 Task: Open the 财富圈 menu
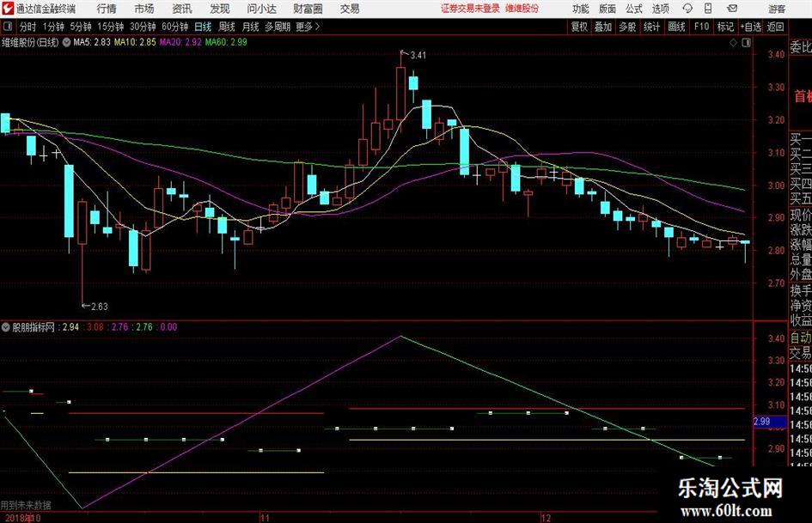(308, 9)
